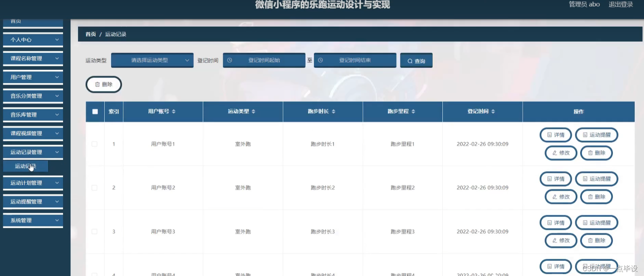Sort by 登记时间 column arrows
Screen dimensions: 644x276
(x=493, y=112)
